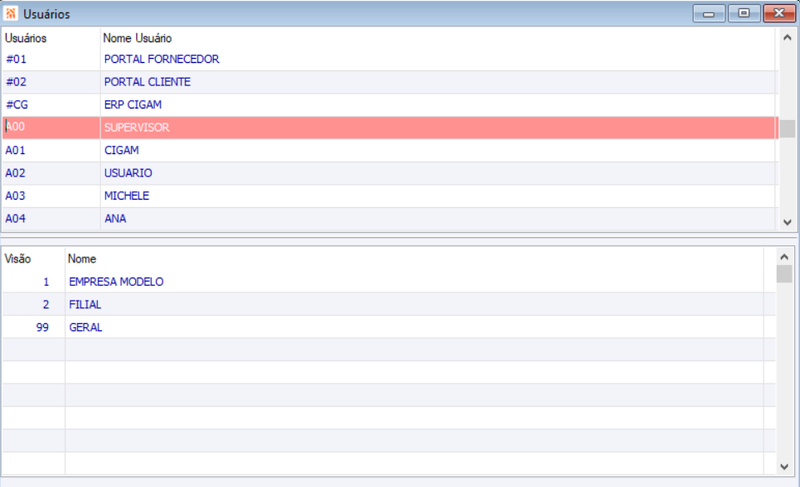Click the Usuários column header
800x487 pixels.
[26, 38]
